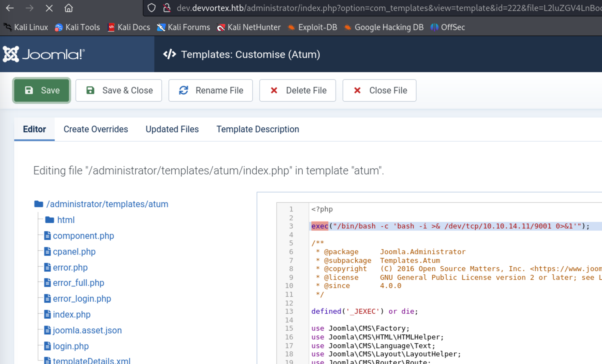602x364 pixels.
Task: Click the Close File button
Action: click(380, 90)
